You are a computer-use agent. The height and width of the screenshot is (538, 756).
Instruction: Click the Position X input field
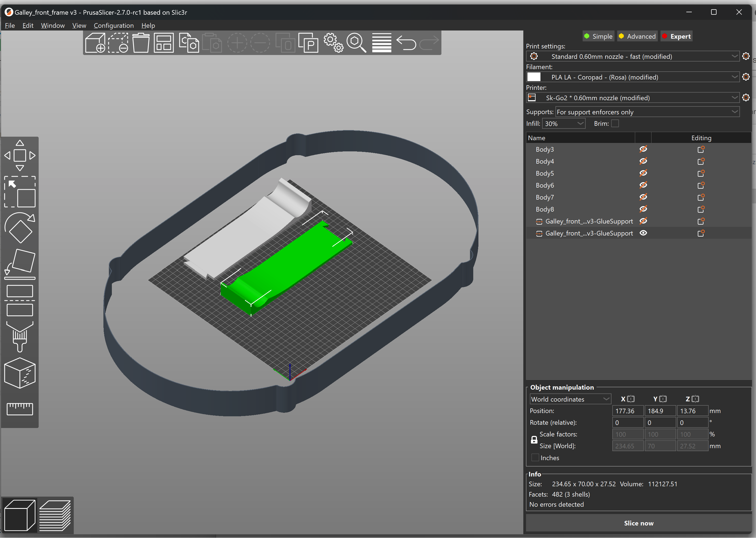click(628, 411)
